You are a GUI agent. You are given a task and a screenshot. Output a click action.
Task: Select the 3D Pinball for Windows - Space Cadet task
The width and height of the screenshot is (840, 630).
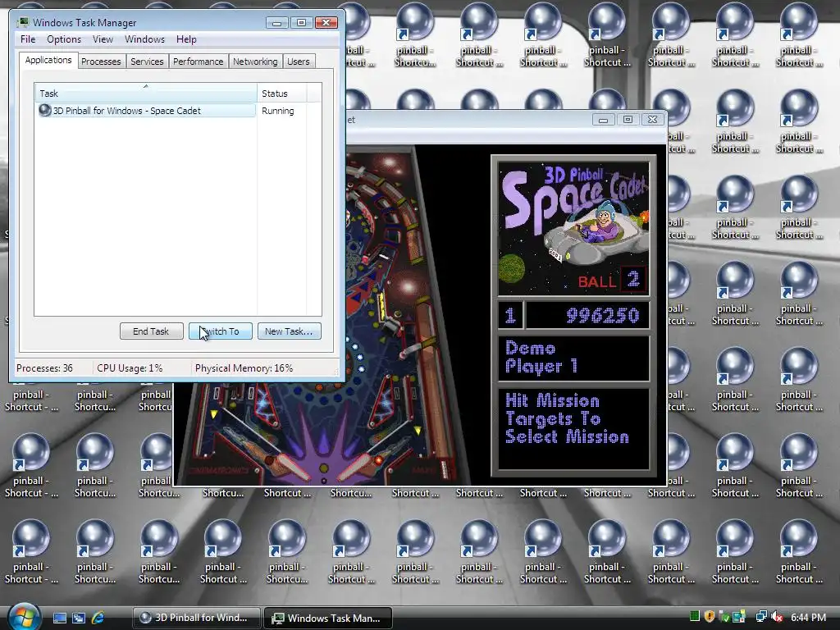[146, 111]
